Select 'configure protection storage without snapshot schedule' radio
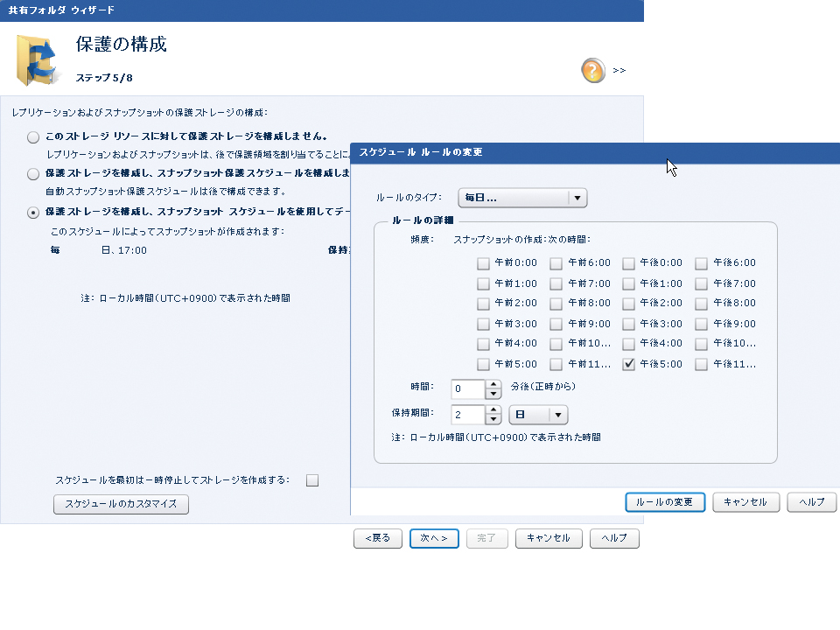The width and height of the screenshot is (840, 630). [33, 174]
